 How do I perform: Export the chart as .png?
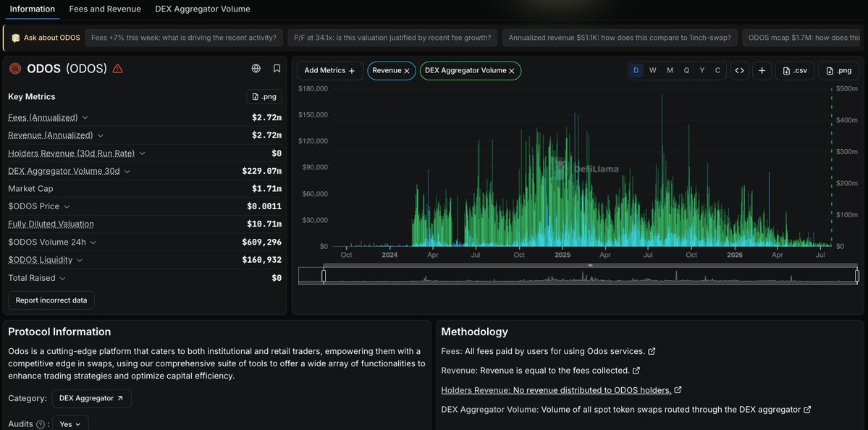(x=838, y=71)
